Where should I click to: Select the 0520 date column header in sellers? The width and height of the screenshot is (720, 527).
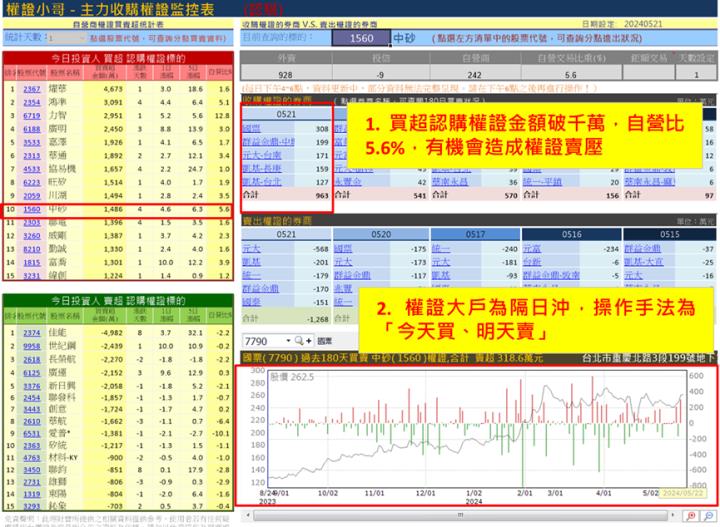coord(381,234)
